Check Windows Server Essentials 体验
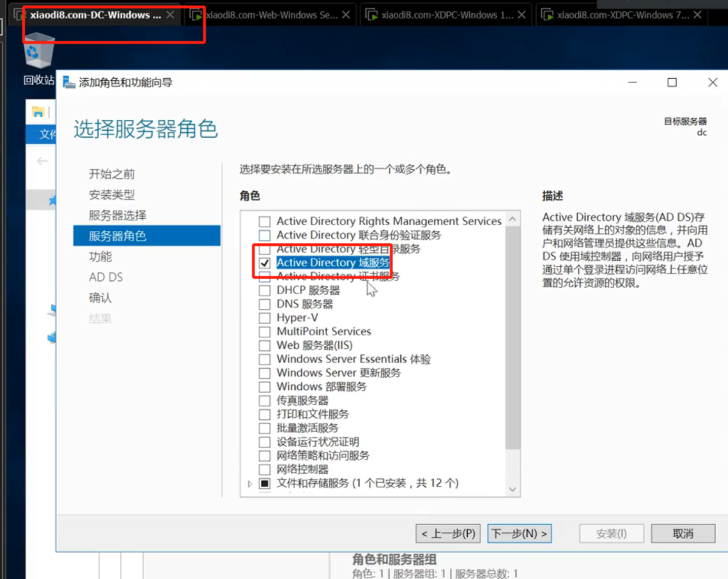 click(264, 359)
